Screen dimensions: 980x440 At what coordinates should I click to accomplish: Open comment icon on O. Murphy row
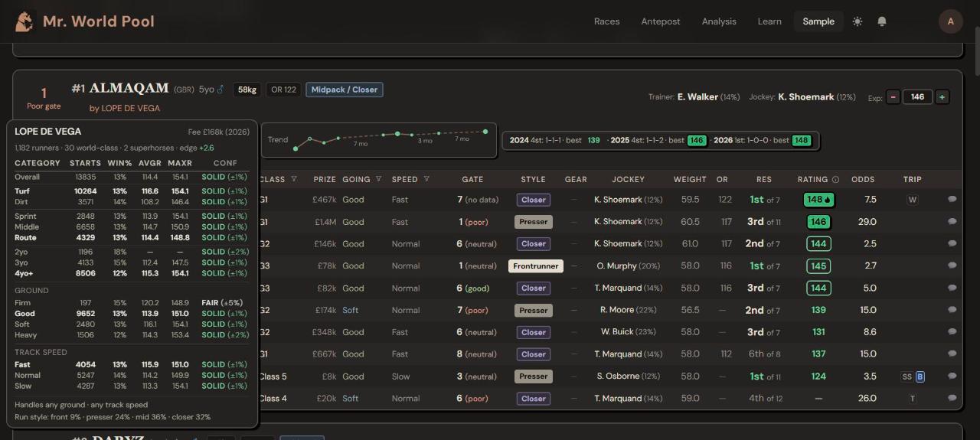click(952, 266)
